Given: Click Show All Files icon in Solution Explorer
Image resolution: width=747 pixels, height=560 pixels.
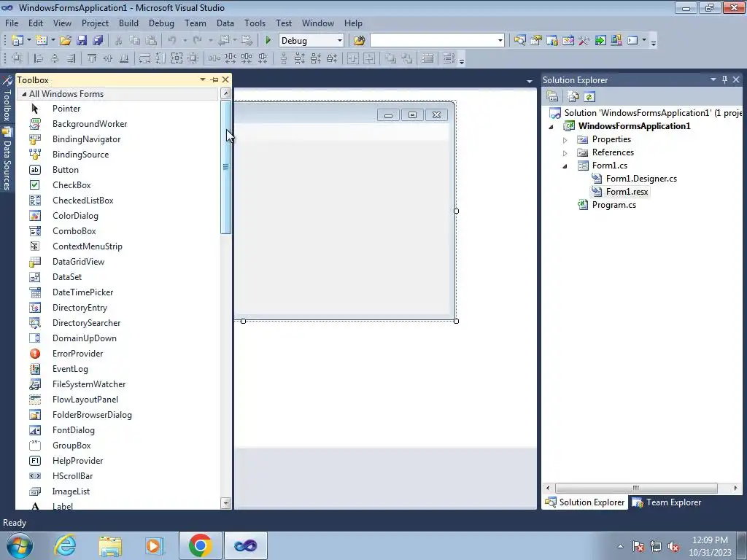Looking at the screenshot, I should click(573, 97).
